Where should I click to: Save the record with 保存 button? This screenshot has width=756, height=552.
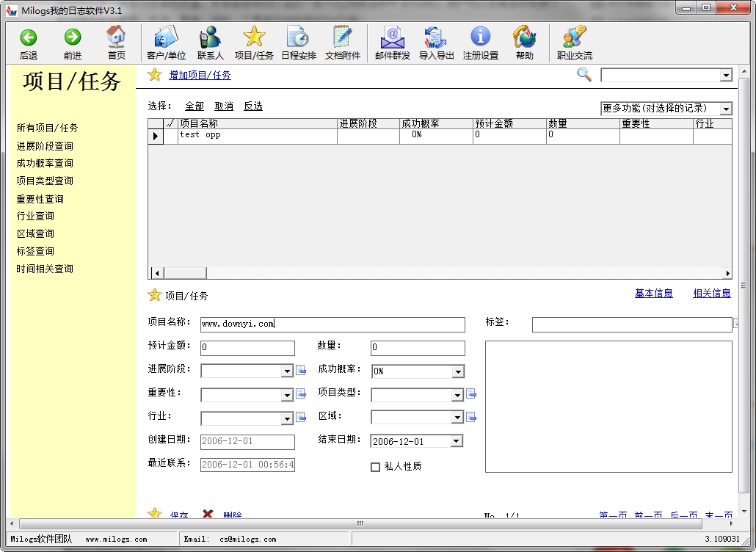click(x=178, y=515)
